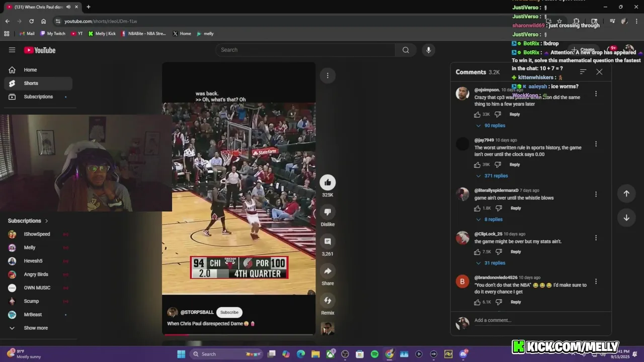Open IShowSpeed channel from subscriptions

pyautogui.click(x=36, y=234)
